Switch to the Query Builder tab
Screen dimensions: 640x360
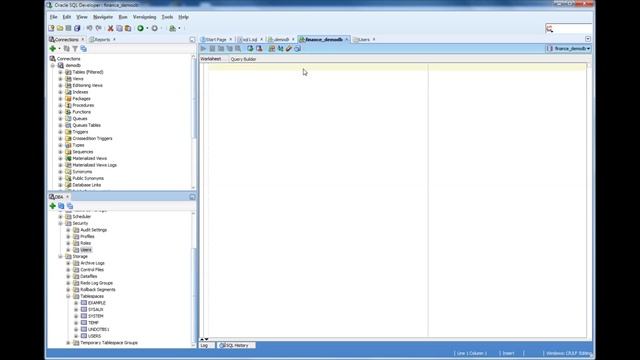243,59
